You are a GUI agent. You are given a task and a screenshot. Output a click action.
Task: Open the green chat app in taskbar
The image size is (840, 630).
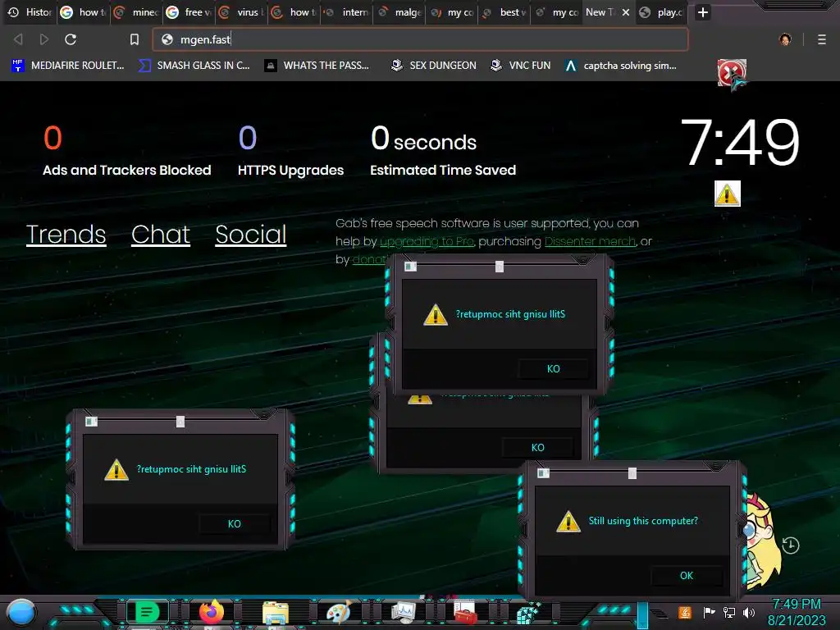(x=147, y=612)
